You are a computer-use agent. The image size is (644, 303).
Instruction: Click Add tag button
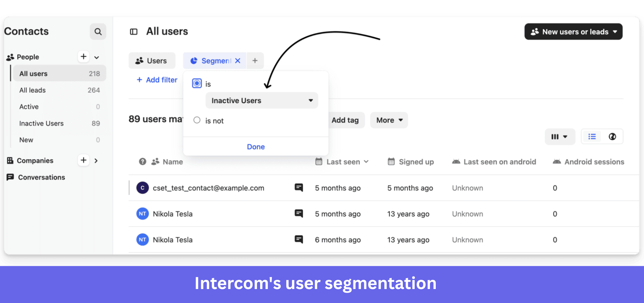click(x=345, y=120)
